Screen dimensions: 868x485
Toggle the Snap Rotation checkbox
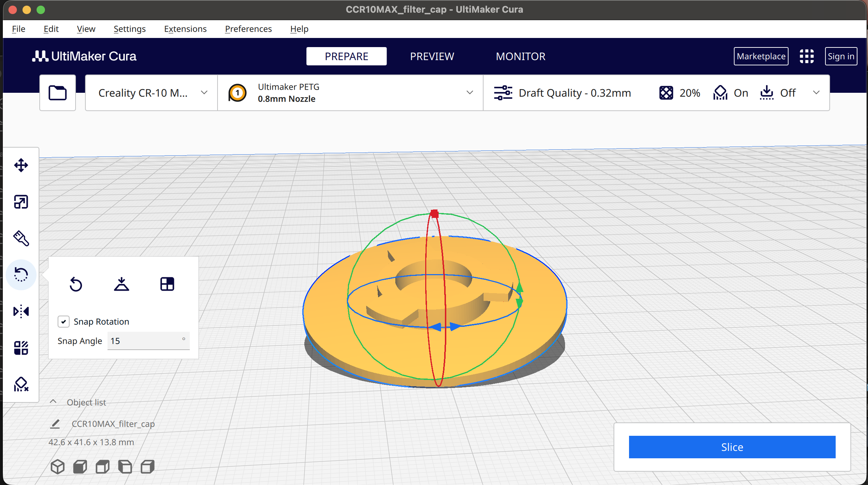(64, 322)
